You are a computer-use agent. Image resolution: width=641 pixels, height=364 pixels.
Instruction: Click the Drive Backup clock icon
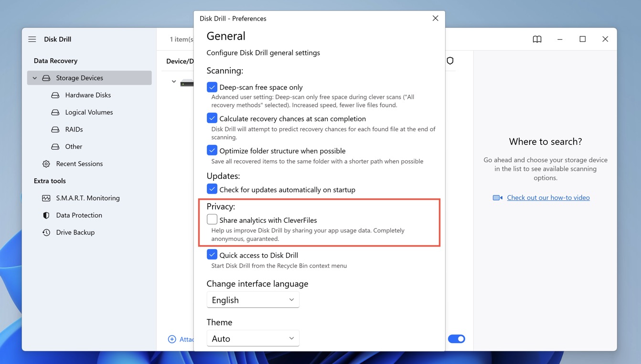coord(46,232)
